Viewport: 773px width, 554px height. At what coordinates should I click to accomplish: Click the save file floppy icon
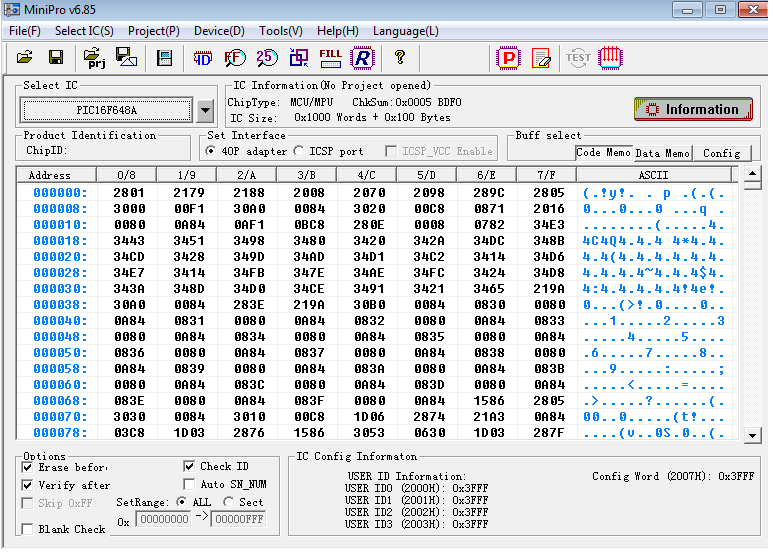point(56,57)
